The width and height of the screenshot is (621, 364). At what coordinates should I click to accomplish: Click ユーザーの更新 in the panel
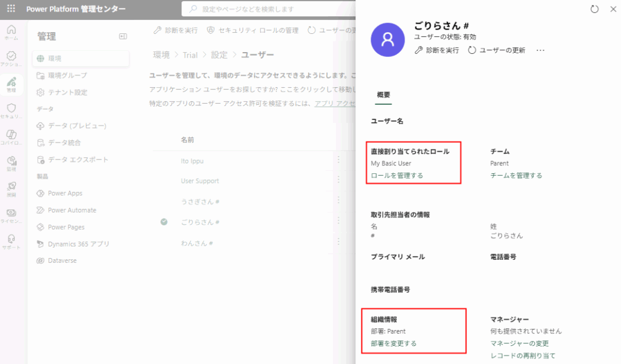click(497, 50)
